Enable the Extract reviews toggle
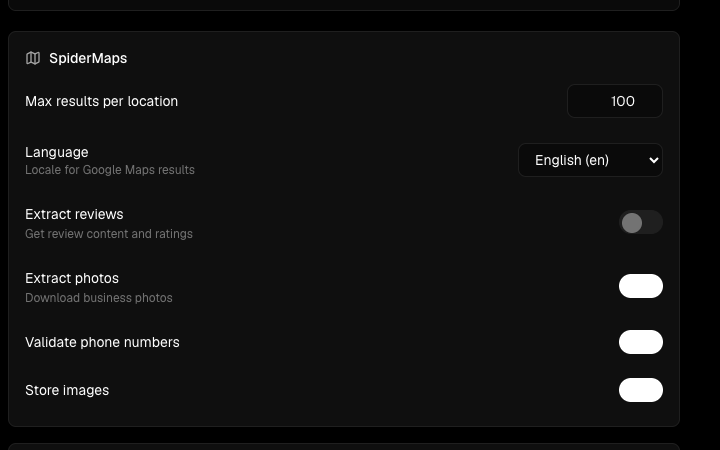This screenshot has width=720, height=450. pyautogui.click(x=641, y=222)
